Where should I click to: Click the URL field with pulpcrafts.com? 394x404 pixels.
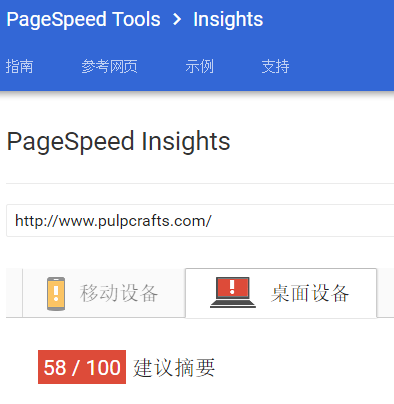point(200,221)
